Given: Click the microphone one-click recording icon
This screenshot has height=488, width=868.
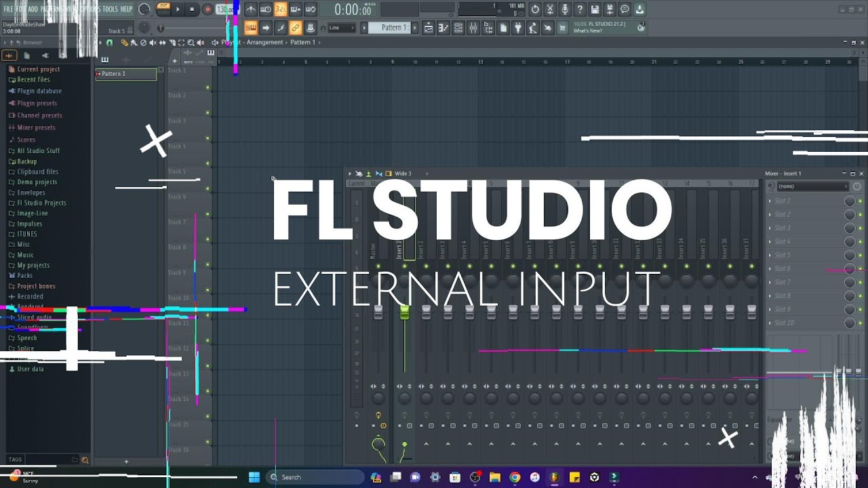Looking at the screenshot, I should click(x=565, y=9).
